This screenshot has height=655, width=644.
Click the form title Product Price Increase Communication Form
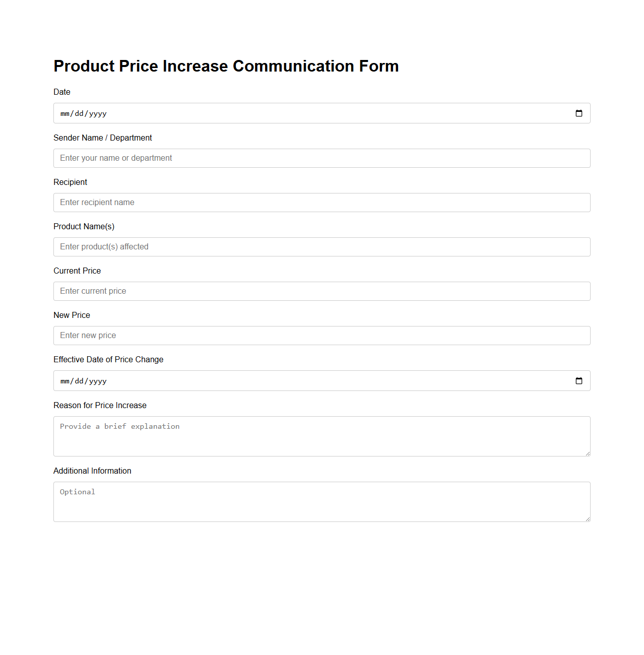pos(226,65)
